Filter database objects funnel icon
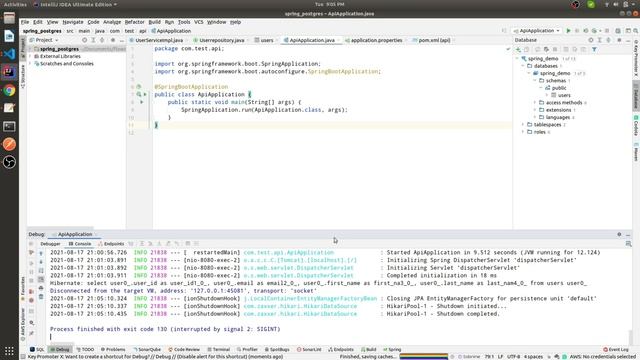The image size is (640, 360). (594, 49)
